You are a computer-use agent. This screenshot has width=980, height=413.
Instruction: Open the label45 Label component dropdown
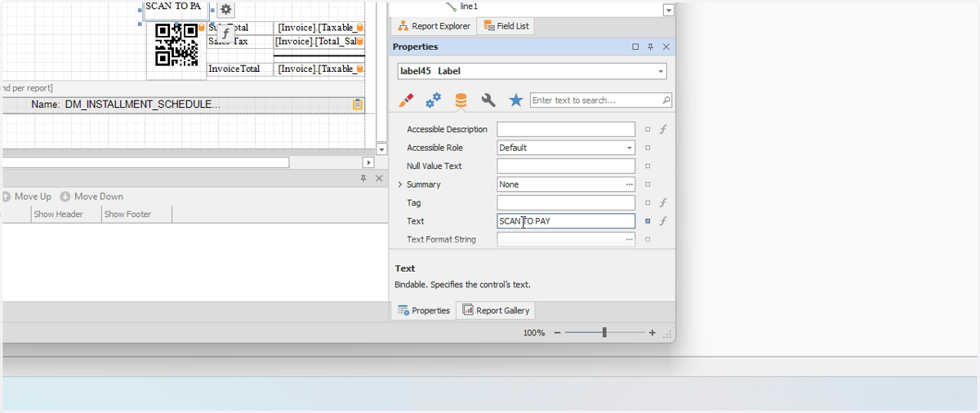pyautogui.click(x=661, y=71)
